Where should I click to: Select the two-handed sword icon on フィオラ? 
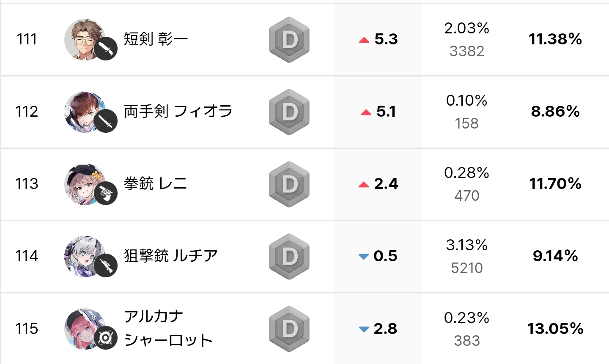106,121
